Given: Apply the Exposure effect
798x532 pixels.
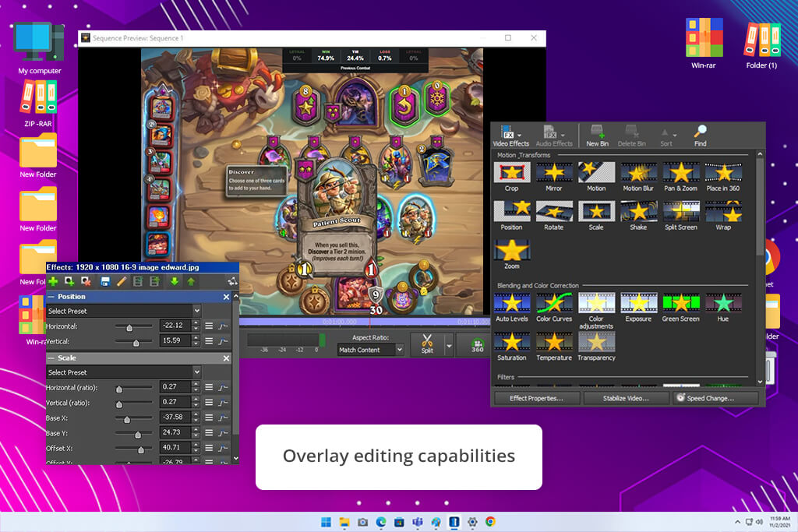Looking at the screenshot, I should (638, 307).
